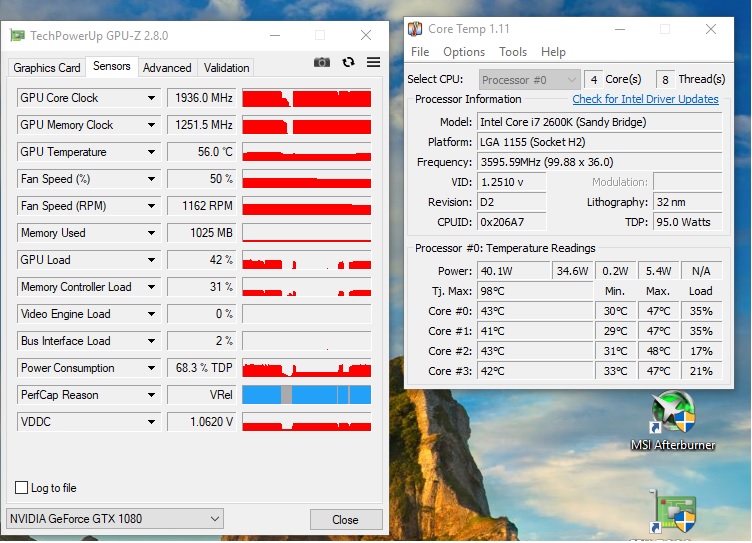Open Core Temp Help menu
Image resolution: width=752 pixels, height=543 pixels.
(553, 52)
